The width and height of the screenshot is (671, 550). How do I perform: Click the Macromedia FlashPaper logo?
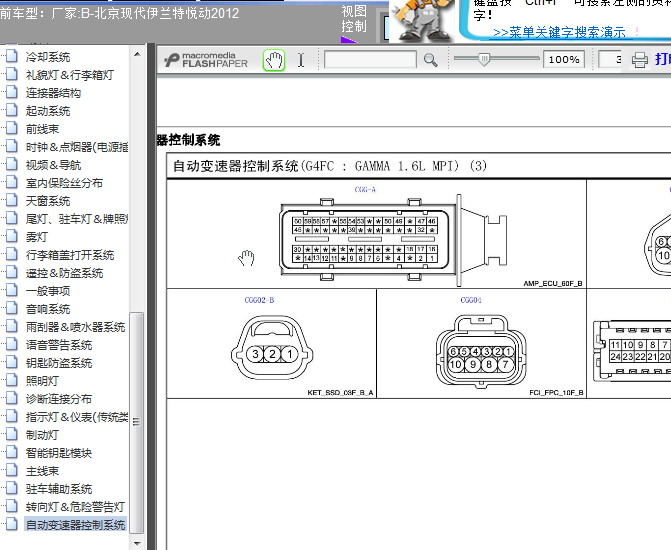click(x=206, y=60)
